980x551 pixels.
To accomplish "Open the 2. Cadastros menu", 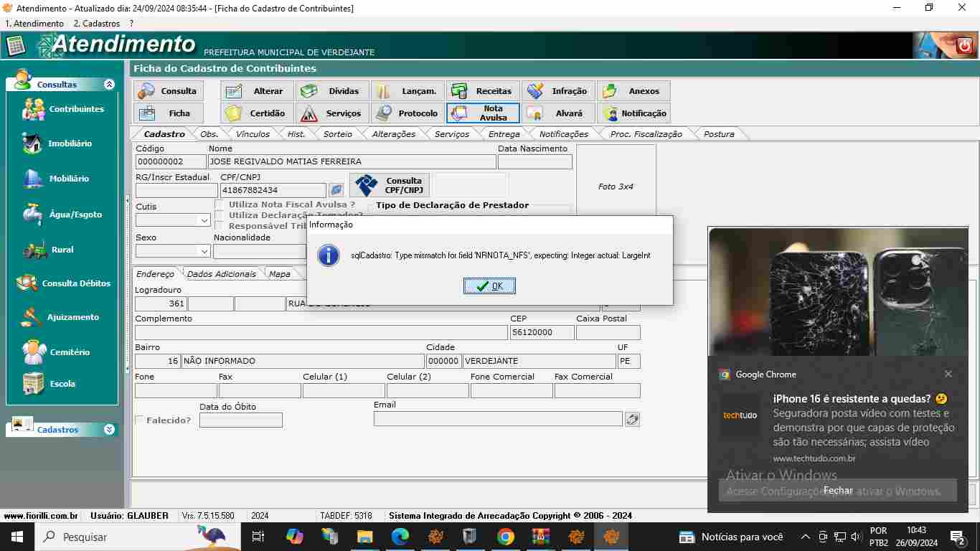I will 97,24.
